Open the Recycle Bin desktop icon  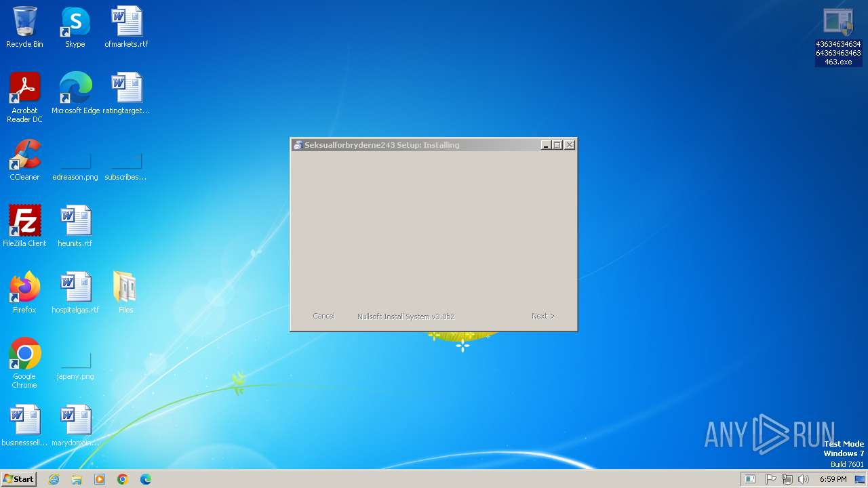(24, 27)
